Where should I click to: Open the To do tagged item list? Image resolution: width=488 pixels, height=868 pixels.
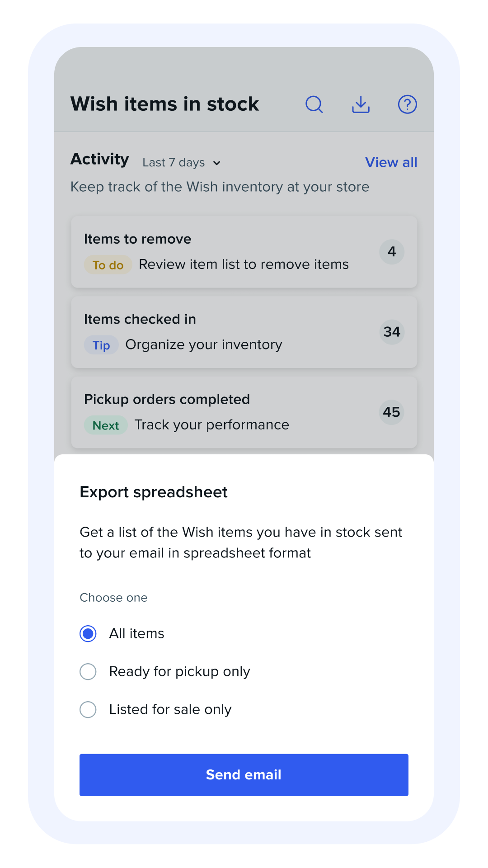pyautogui.click(x=108, y=264)
